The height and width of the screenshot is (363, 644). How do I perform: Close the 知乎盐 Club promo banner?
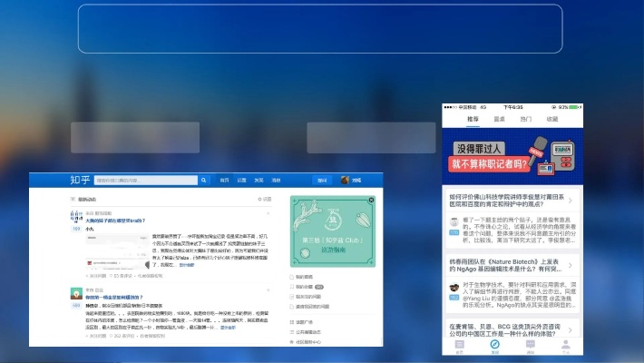pyautogui.click(x=371, y=201)
